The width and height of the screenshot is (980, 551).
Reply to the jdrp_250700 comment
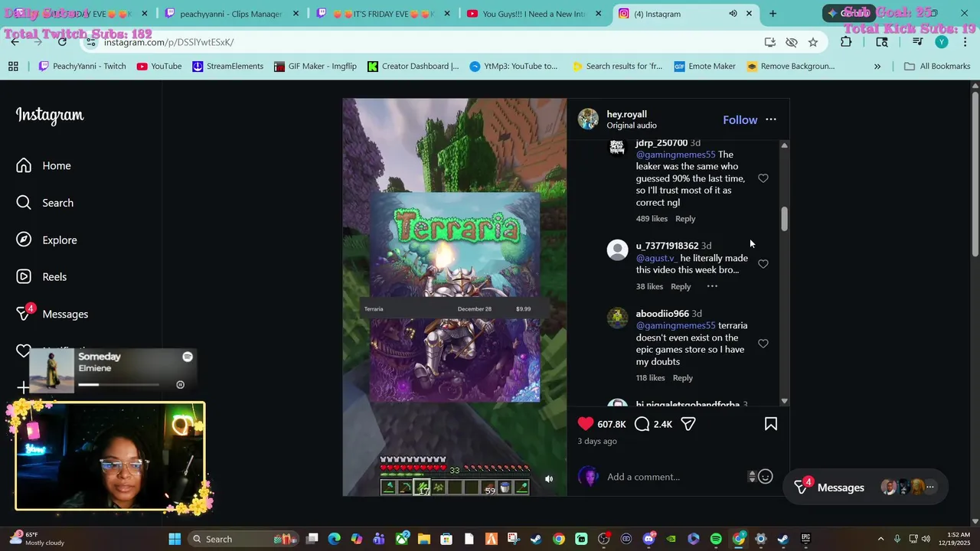coord(685,219)
